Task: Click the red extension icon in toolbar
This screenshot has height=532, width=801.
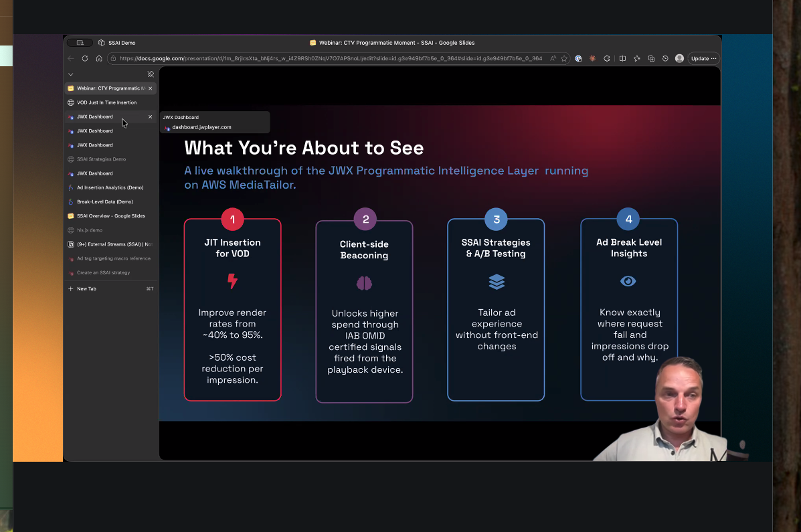Action: coord(593,58)
